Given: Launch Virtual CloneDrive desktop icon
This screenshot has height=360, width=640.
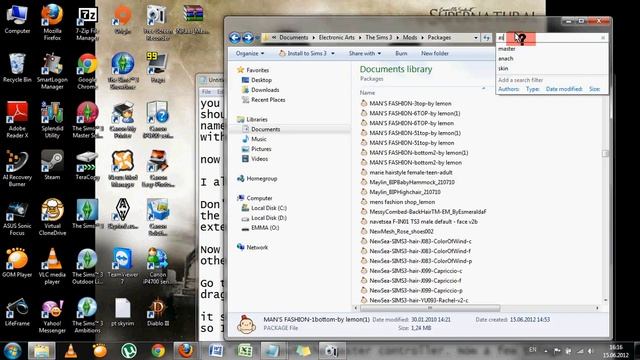Looking at the screenshot, I should click(52, 217).
